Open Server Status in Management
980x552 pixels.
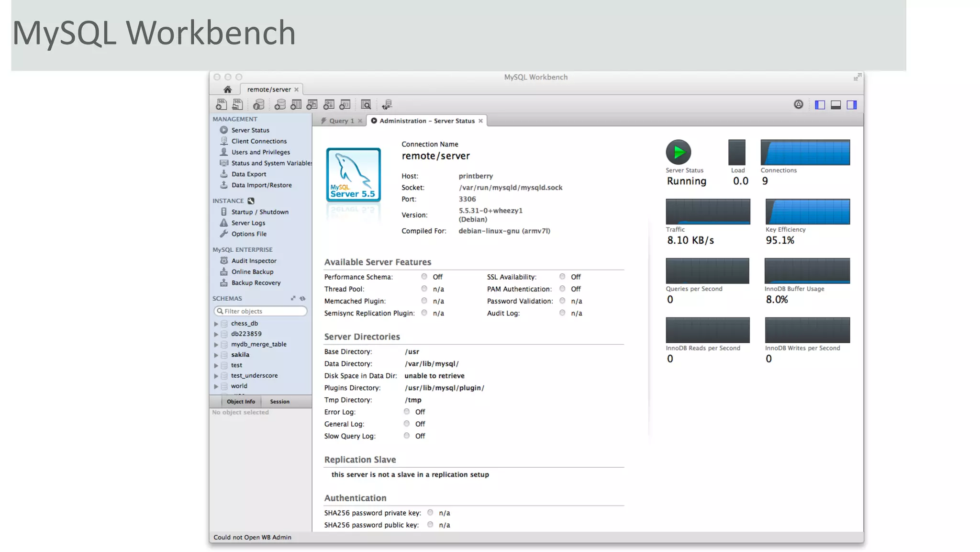click(250, 130)
